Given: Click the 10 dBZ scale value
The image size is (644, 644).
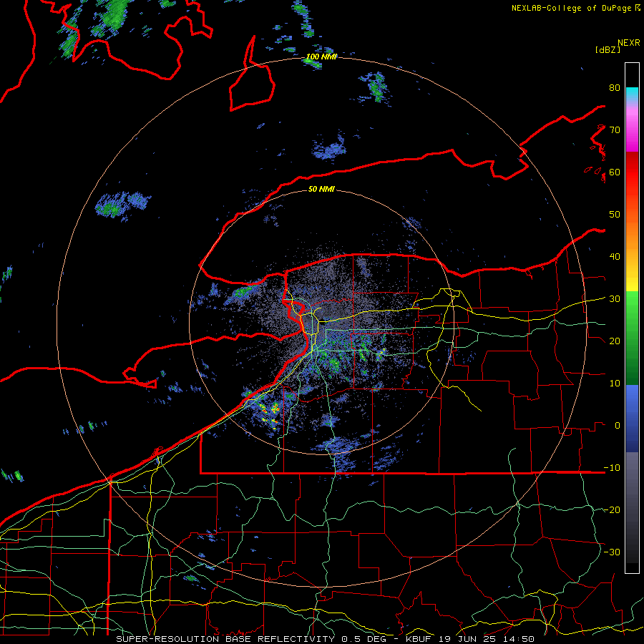Looking at the screenshot, I should click(x=615, y=384).
